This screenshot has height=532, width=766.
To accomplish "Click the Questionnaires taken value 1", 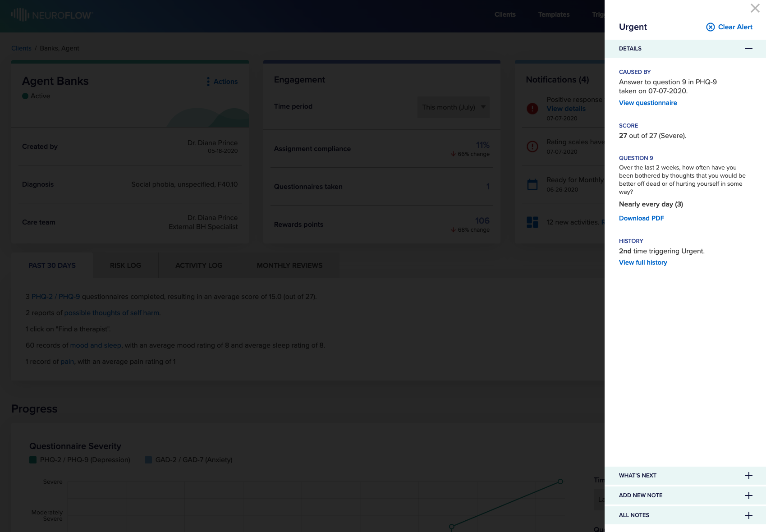I will pos(488,187).
